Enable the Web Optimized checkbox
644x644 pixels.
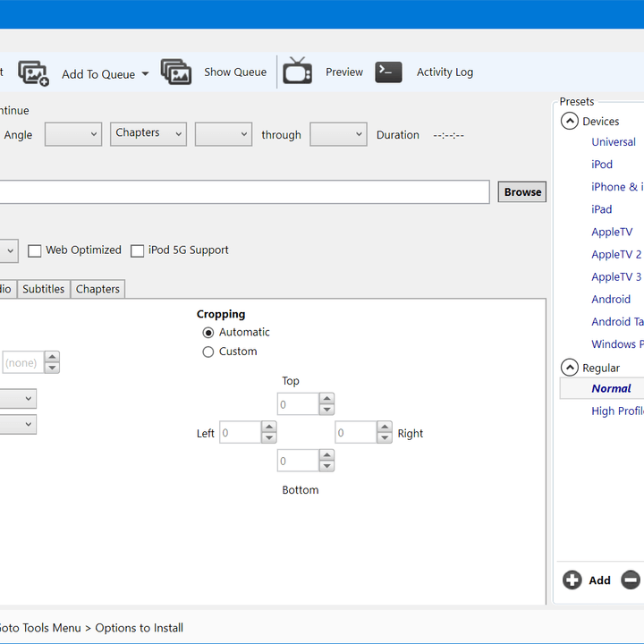coord(35,250)
